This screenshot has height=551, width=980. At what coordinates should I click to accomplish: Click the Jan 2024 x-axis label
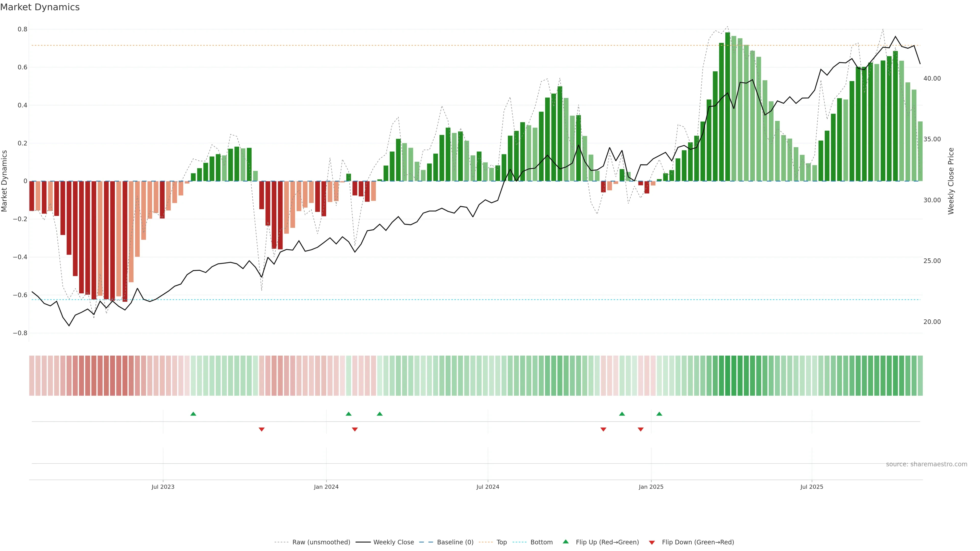pyautogui.click(x=326, y=487)
